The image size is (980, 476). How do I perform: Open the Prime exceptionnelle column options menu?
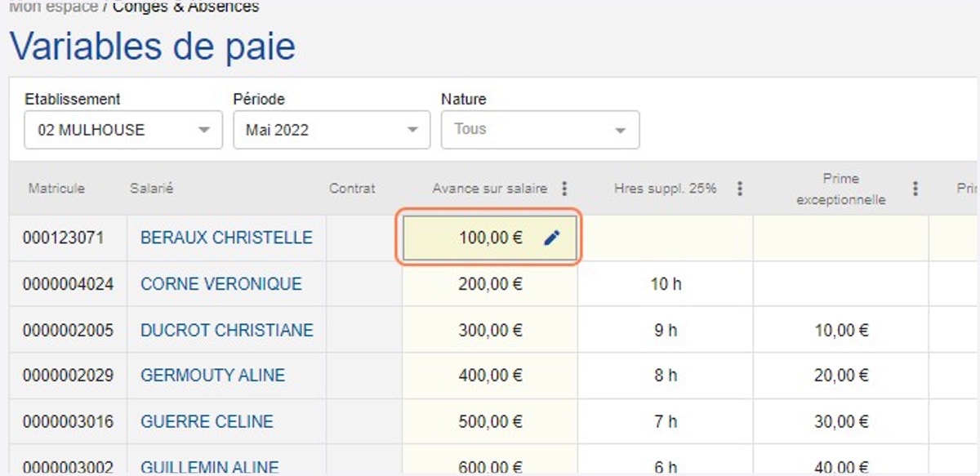[915, 189]
